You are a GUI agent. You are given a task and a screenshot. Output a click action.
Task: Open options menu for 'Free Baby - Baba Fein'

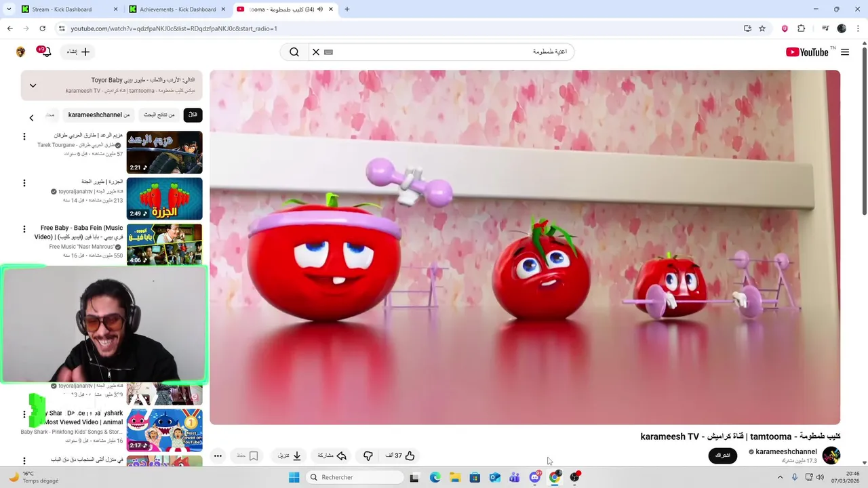(x=24, y=229)
